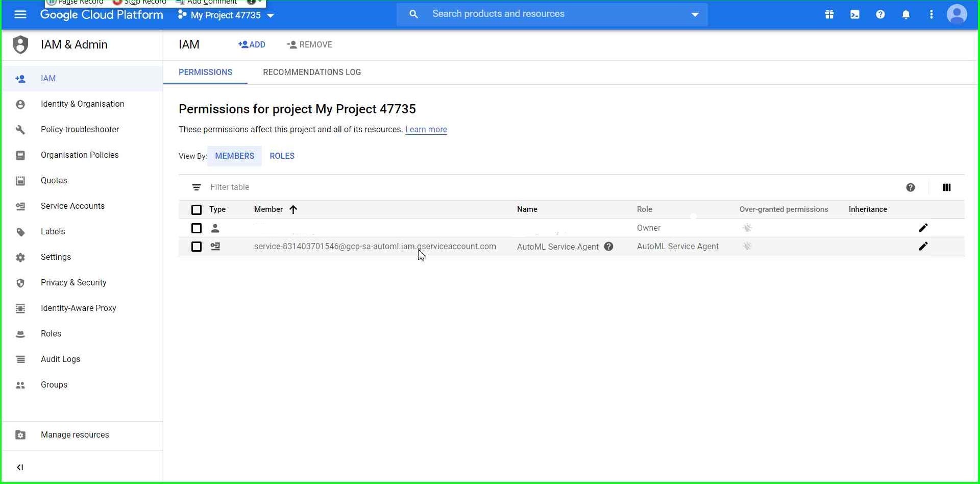Open the column display options icon
Image resolution: width=980 pixels, height=484 pixels.
(x=947, y=187)
